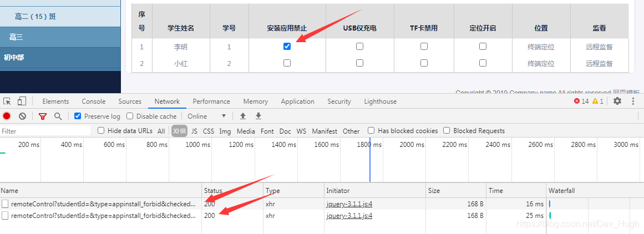Screen dimensions: 644x234
Task: Filter requests by Manifest
Action: [x=324, y=131]
